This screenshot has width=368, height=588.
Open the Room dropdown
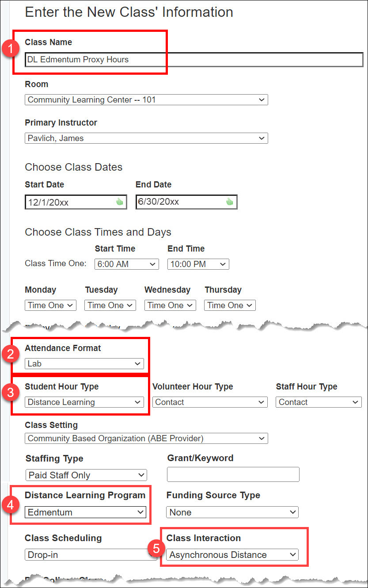(x=146, y=100)
